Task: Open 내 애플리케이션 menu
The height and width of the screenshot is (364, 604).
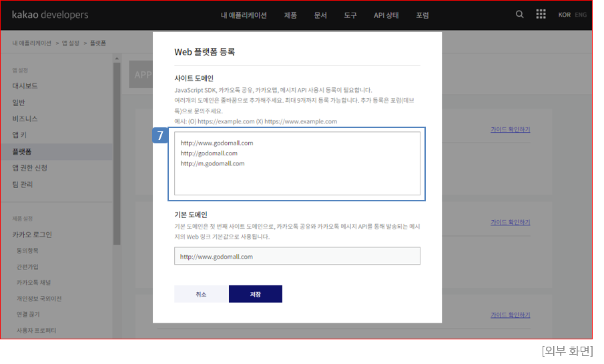Action: pos(244,15)
